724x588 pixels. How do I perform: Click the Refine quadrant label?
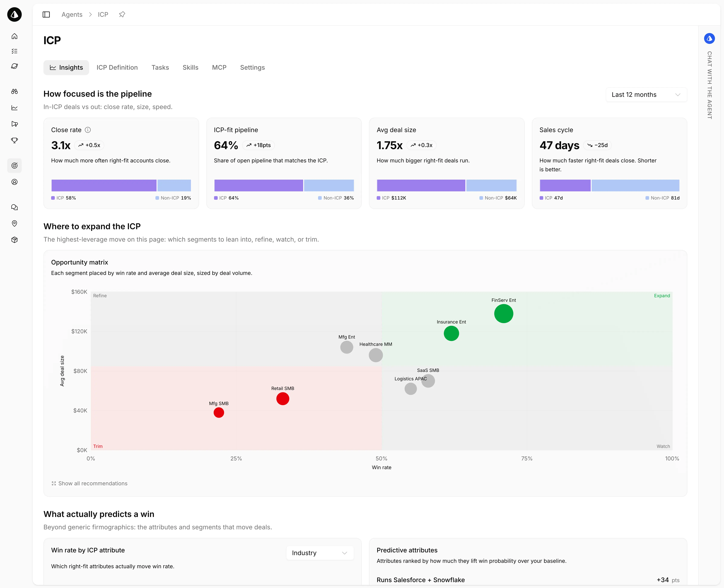pos(100,296)
